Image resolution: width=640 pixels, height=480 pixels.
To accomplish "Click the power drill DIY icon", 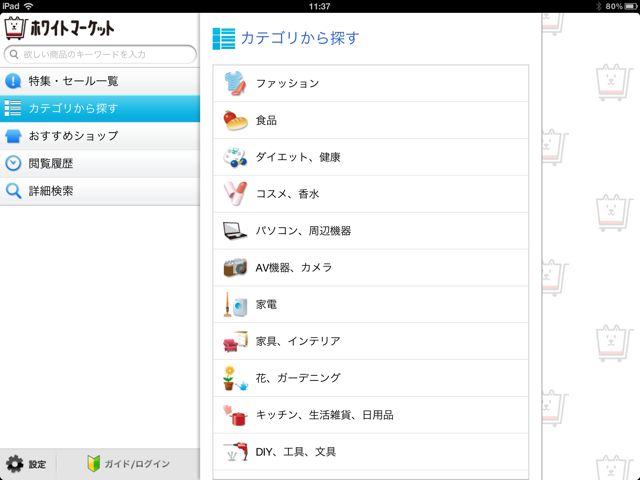I will click(x=235, y=451).
